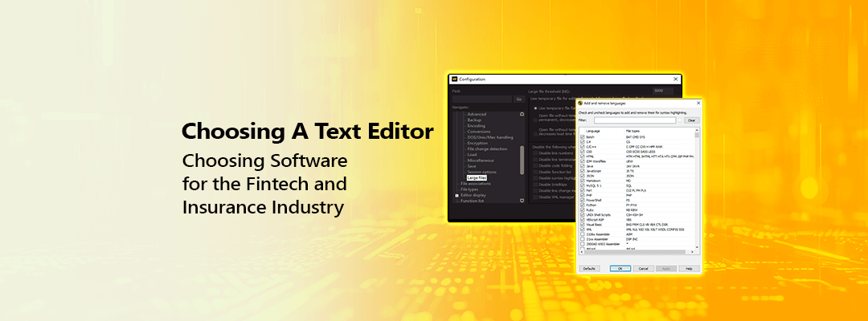Select Session options in the Navigate tree
868x321 pixels.
point(481,173)
